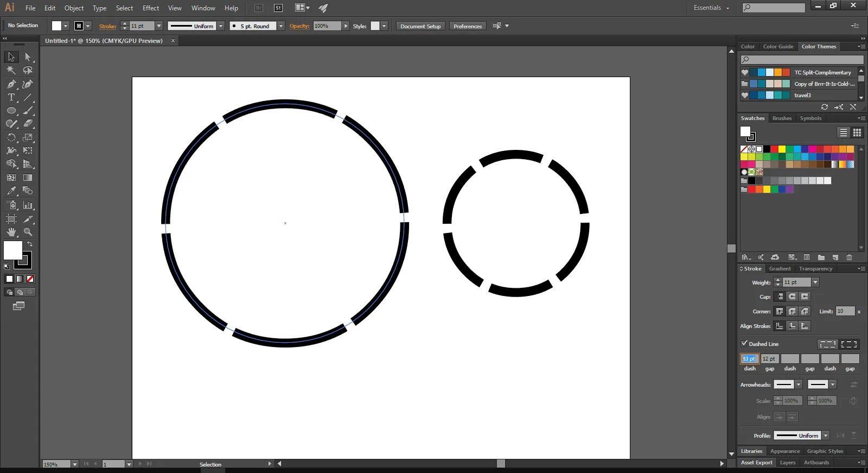Click the orange Stroke link in control bar
Image resolution: width=868 pixels, height=473 pixels.
pos(107,26)
